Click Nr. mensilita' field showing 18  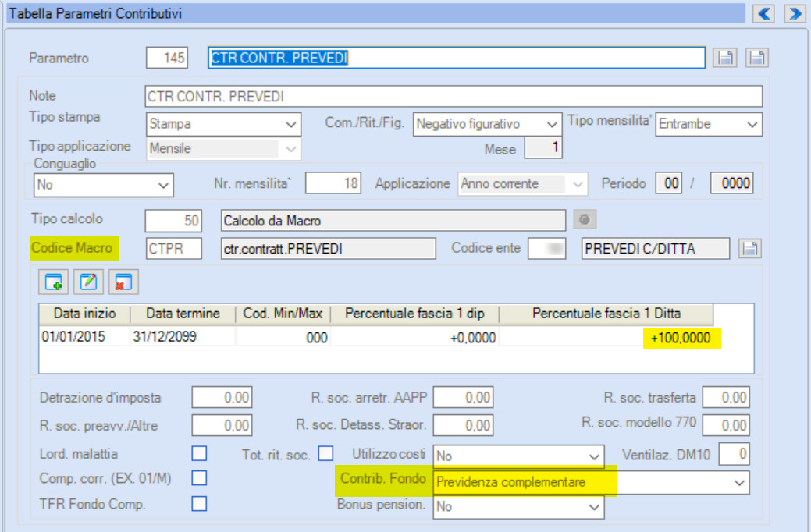click(333, 183)
